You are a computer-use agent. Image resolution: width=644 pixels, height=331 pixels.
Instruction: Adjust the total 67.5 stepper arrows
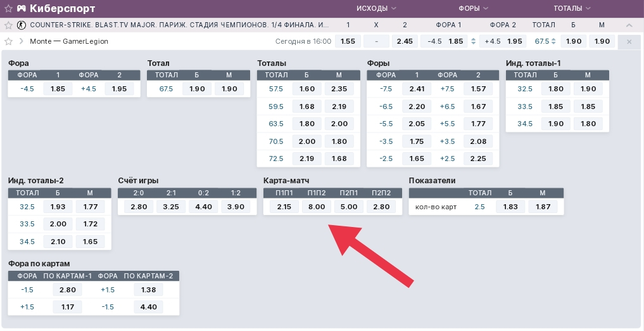click(x=555, y=41)
